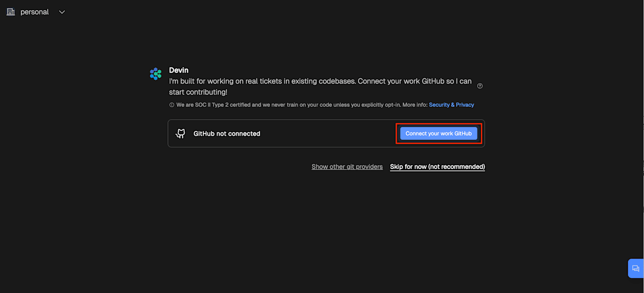Image resolution: width=644 pixels, height=293 pixels.
Task: Open the chat support widget icon
Action: tap(636, 268)
